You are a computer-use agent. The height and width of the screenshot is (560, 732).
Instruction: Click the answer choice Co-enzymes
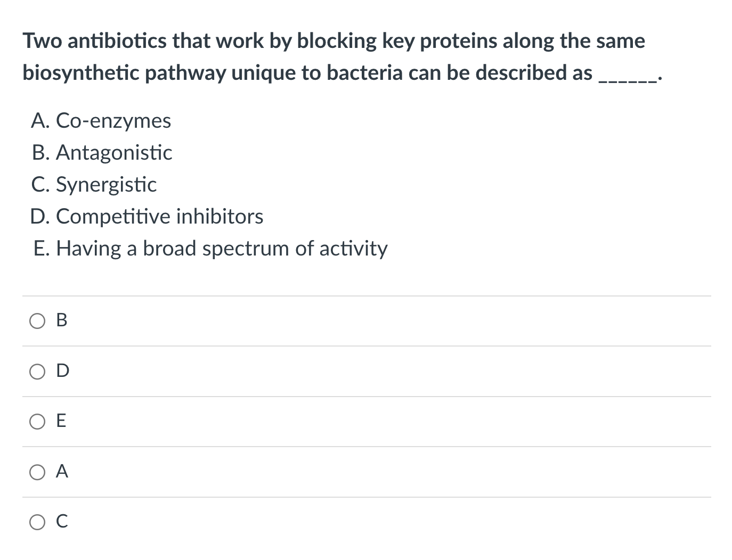point(101,121)
